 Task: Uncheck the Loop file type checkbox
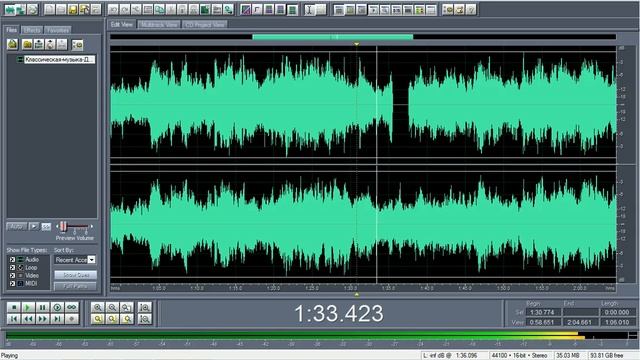pyautogui.click(x=12, y=267)
